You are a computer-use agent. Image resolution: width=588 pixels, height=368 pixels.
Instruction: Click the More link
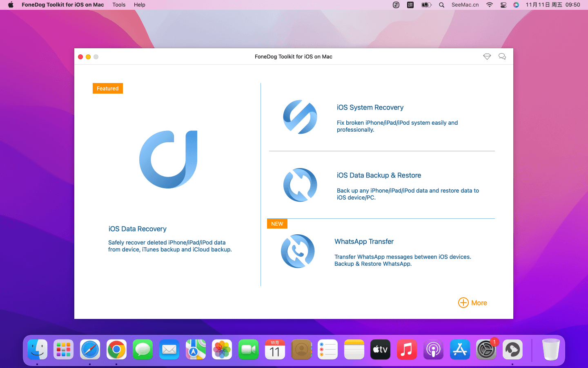(x=479, y=303)
